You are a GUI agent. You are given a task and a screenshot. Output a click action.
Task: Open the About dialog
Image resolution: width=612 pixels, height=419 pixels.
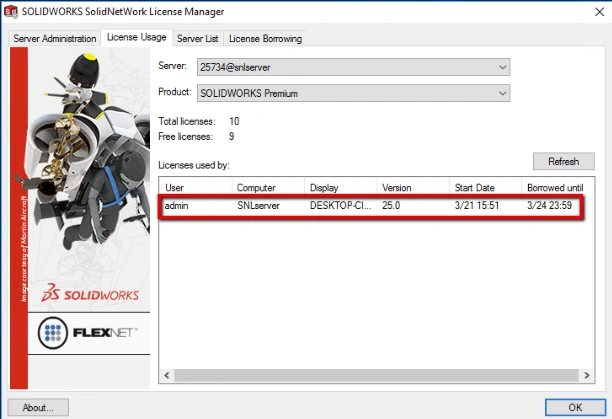point(38,407)
